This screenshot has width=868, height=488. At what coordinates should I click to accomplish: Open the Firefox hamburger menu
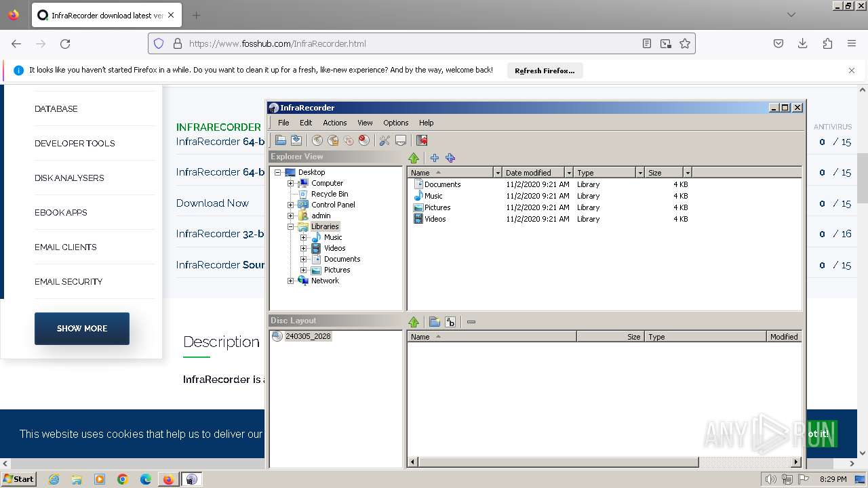tap(852, 43)
